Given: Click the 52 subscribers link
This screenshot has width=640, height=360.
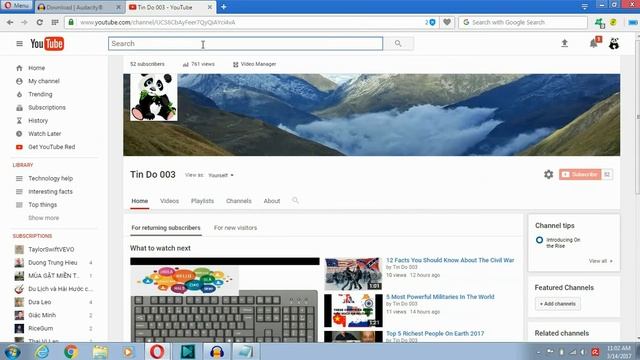Looking at the screenshot, I should [x=147, y=64].
